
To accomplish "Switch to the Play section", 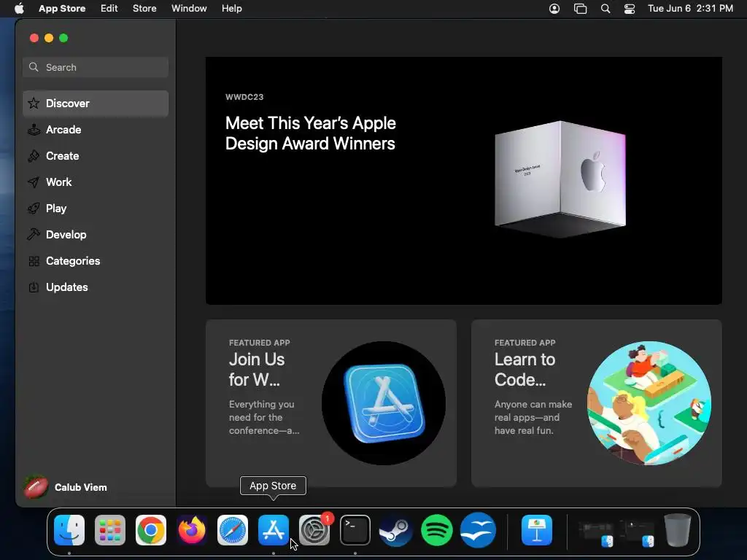I will 96,208.
